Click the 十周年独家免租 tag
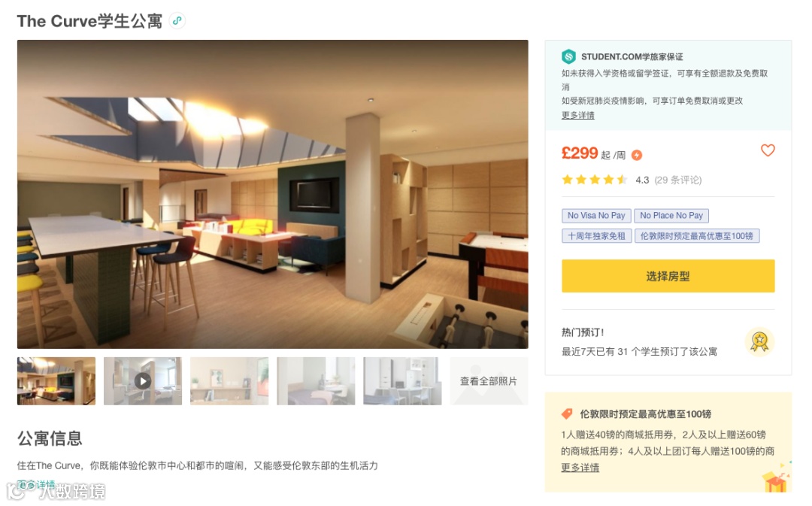This screenshot has height=506, width=812. point(596,236)
